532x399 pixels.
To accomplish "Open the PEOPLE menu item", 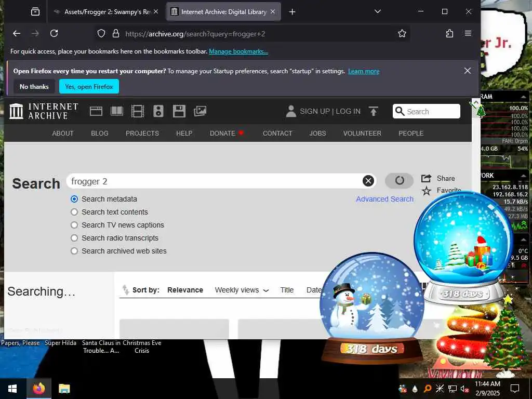I will tap(411, 134).
